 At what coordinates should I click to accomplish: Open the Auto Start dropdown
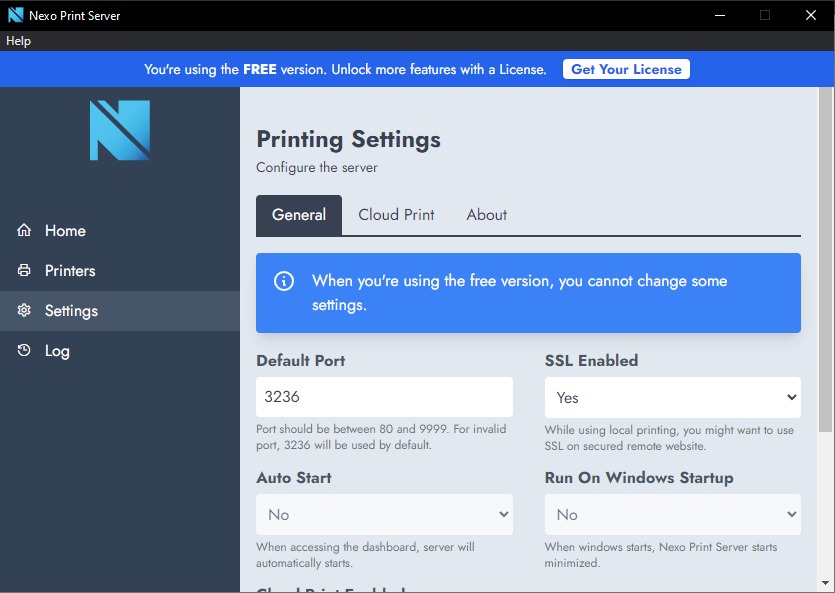pos(384,515)
